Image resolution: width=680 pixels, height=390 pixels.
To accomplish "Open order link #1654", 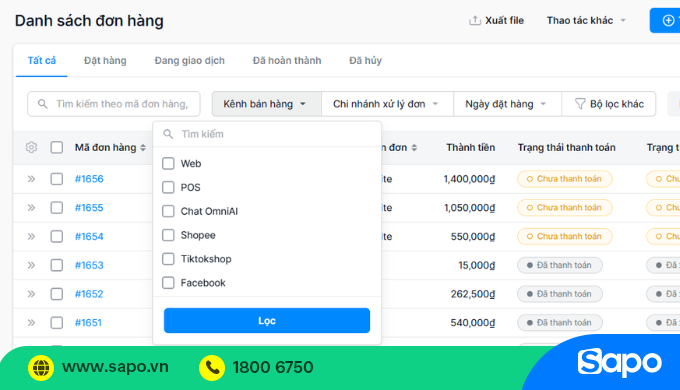I will [x=89, y=236].
